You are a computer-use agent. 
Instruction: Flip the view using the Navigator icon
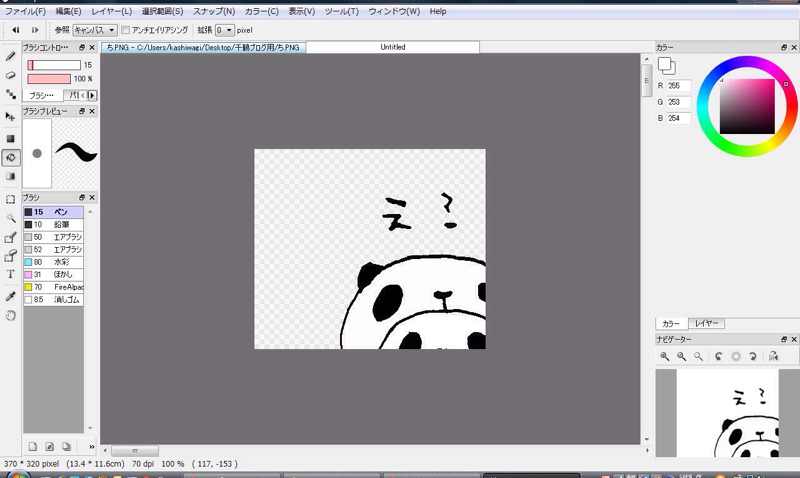[x=773, y=357]
